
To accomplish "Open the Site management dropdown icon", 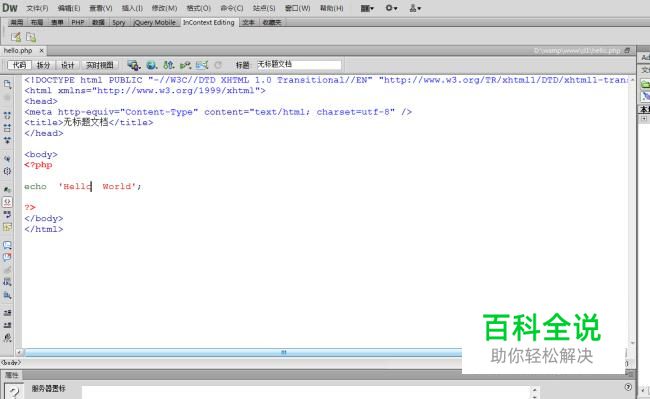I will click(415, 8).
